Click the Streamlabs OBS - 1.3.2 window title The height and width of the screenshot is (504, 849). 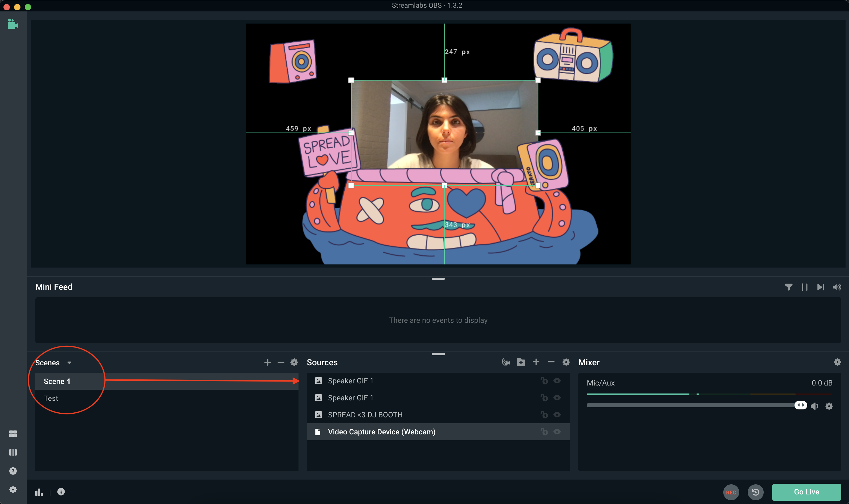427,5
